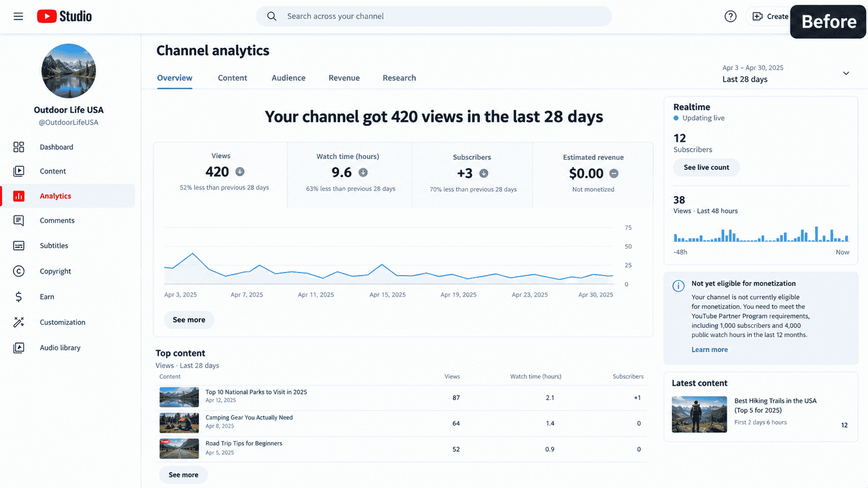
Task: Click the Dashboard sidebar icon
Action: click(19, 147)
